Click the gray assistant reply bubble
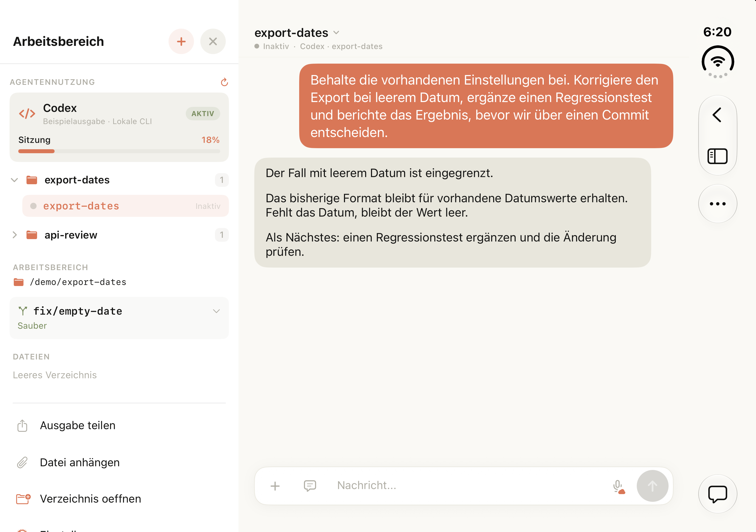 (452, 213)
